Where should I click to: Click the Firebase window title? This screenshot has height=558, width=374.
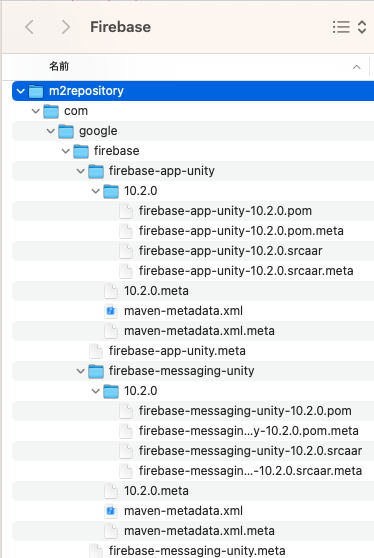click(x=120, y=27)
